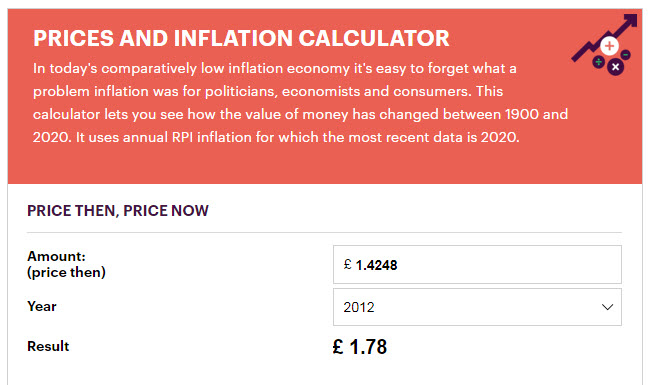The image size is (651, 385).
Task: Click the Result label
Action: [48, 346]
